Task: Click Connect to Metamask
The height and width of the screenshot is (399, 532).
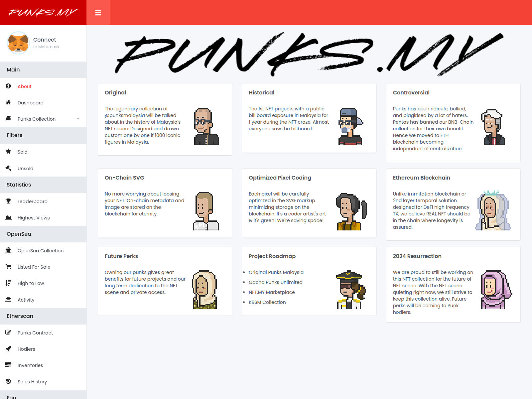Action: [46, 43]
